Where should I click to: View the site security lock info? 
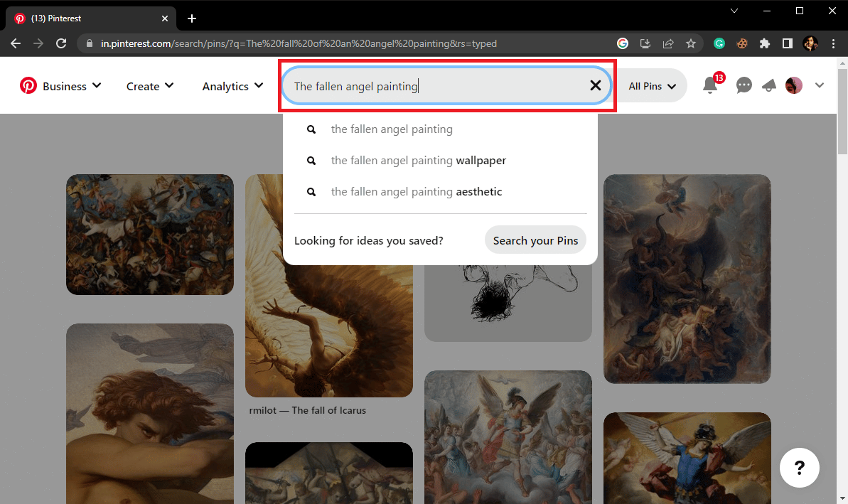coord(90,43)
